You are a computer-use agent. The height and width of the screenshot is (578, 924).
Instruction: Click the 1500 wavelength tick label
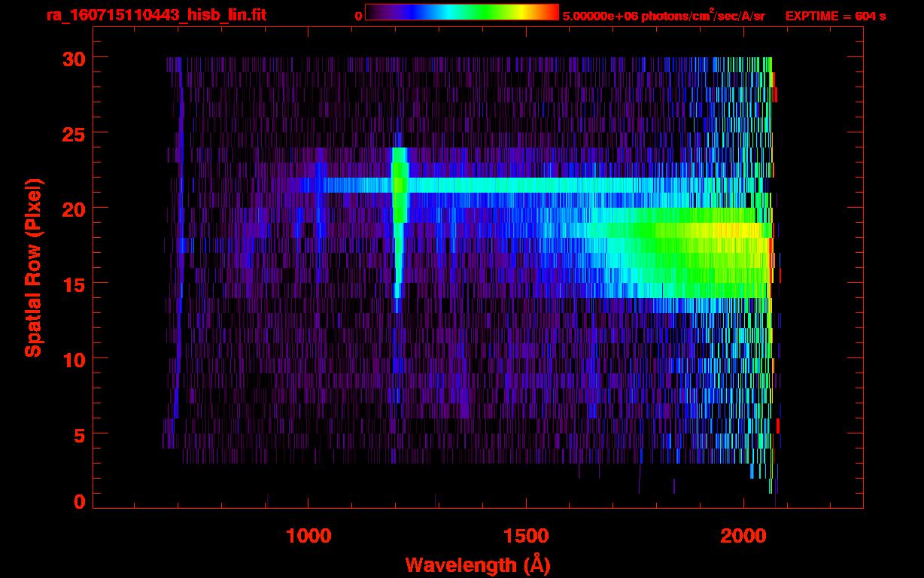coord(525,535)
